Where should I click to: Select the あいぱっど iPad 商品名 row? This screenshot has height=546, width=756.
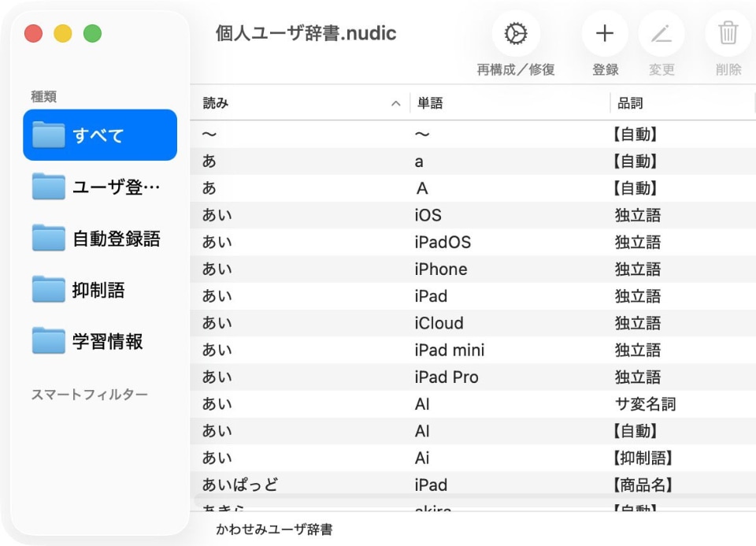[x=472, y=485]
